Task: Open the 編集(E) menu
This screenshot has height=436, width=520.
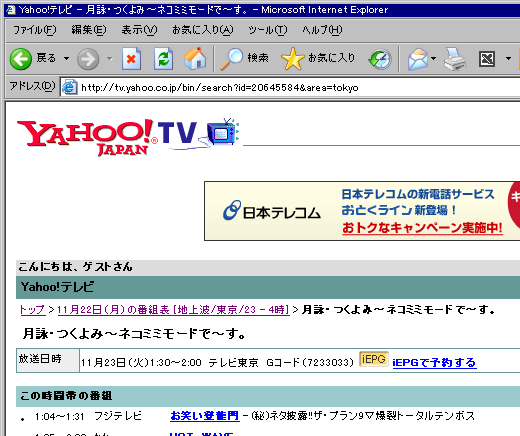Action: pyautogui.click(x=89, y=30)
